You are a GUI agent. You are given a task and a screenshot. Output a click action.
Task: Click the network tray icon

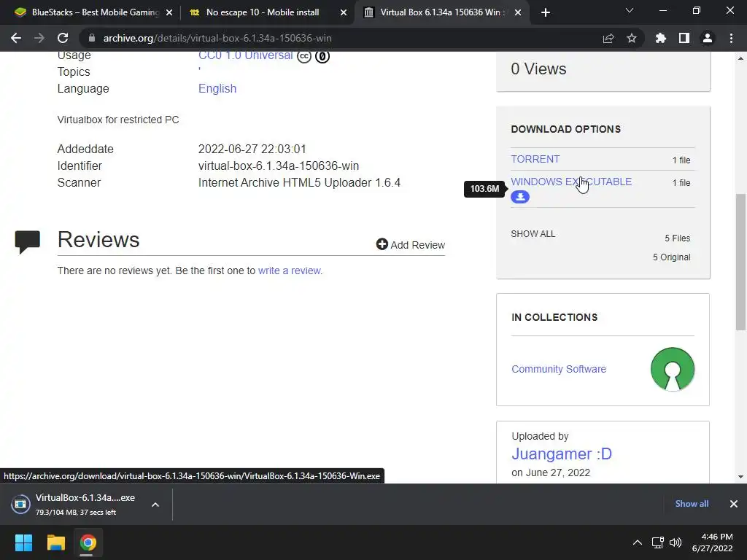(657, 542)
